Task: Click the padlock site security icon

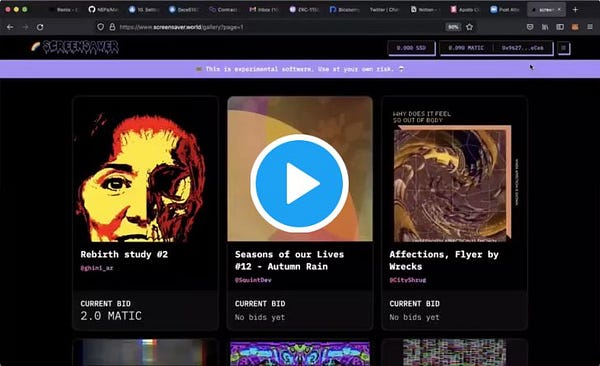Action: click(x=112, y=27)
